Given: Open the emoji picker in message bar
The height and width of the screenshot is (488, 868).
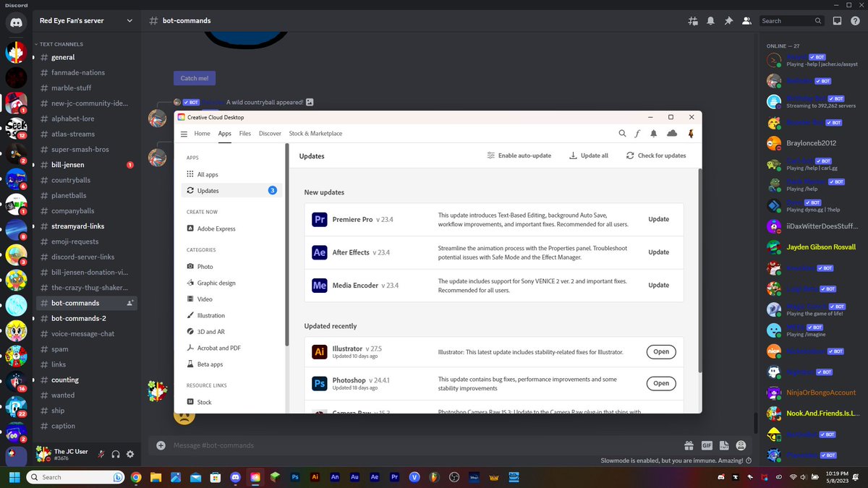Looking at the screenshot, I should coord(741,445).
